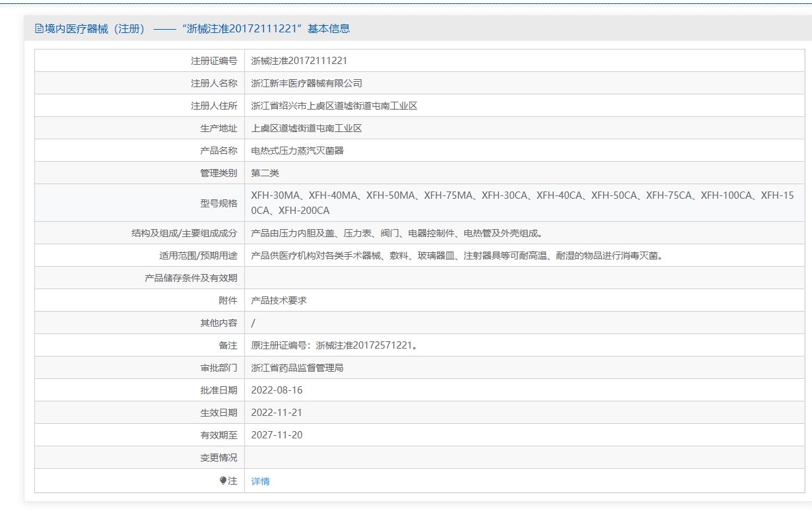Select approval date 2022-08-16

tap(277, 390)
